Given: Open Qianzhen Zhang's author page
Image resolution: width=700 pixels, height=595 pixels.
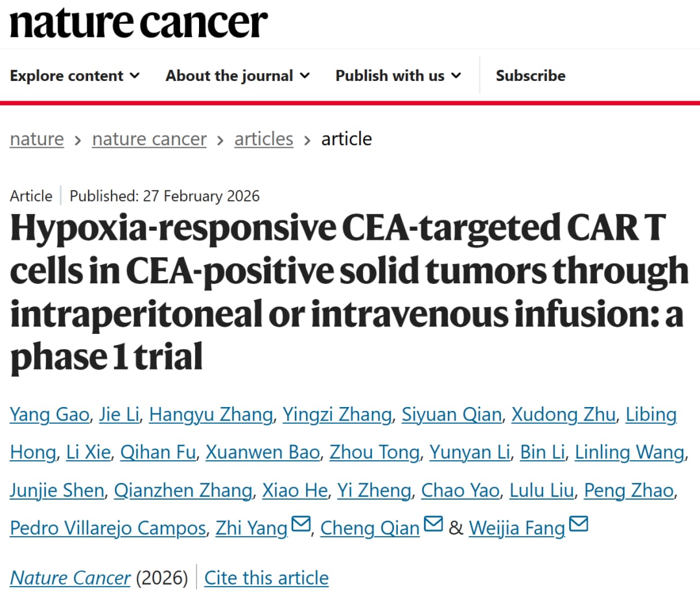Looking at the screenshot, I should click(183, 491).
